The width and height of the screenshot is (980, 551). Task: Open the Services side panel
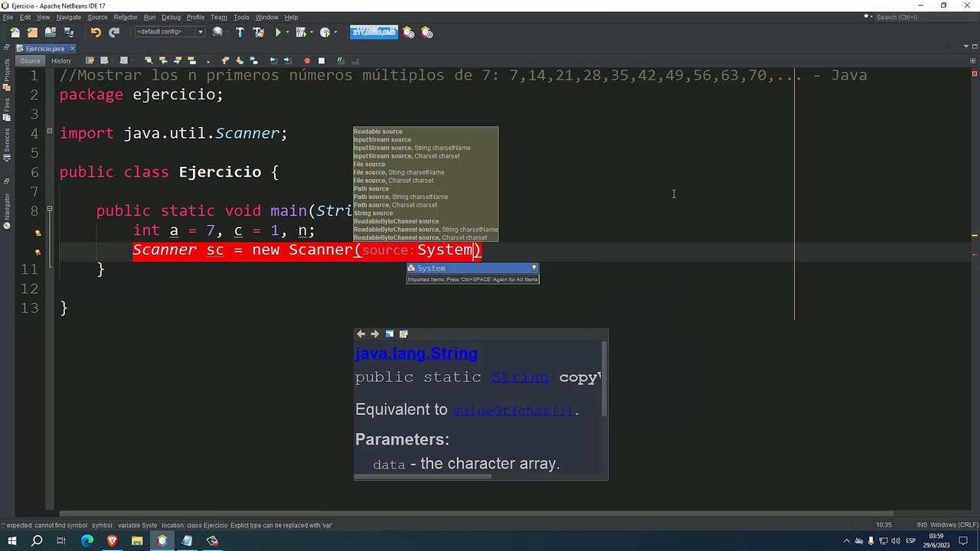pyautogui.click(x=6, y=144)
